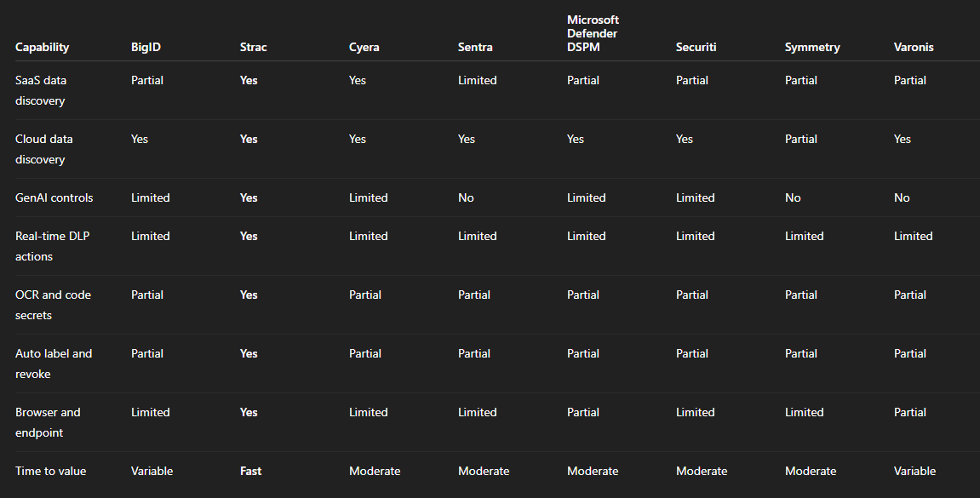The height and width of the screenshot is (498, 980).
Task: Click Strac's Yes for Real-time DLP actions
Action: point(248,236)
